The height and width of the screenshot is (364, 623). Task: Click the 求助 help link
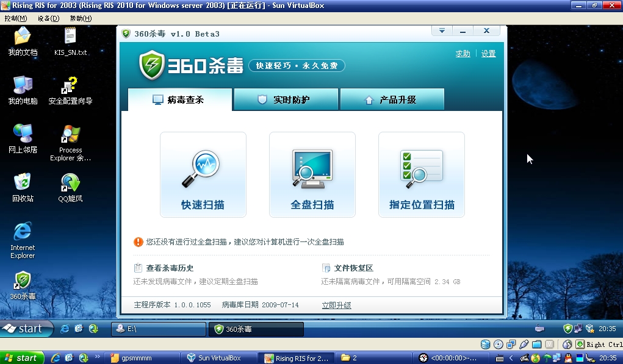click(x=463, y=54)
